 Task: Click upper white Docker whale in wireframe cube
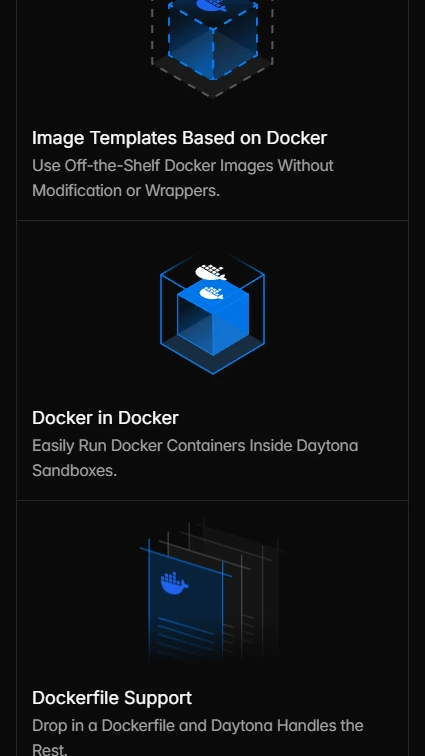click(x=211, y=272)
